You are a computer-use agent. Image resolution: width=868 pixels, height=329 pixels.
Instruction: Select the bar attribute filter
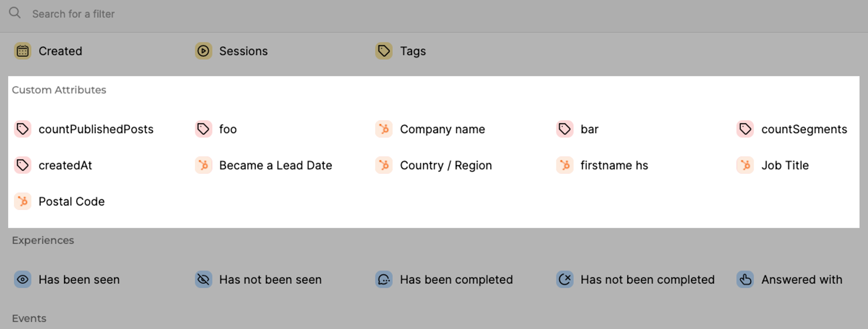pos(589,129)
